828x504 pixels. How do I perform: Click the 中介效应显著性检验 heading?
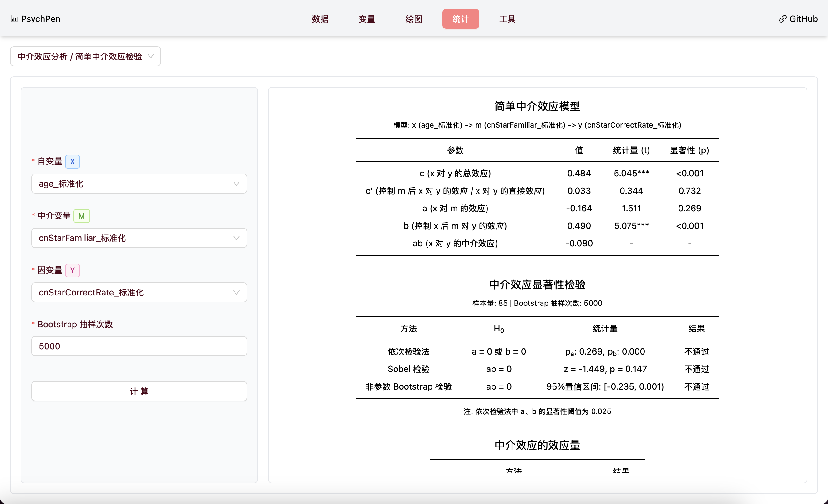[x=537, y=285]
